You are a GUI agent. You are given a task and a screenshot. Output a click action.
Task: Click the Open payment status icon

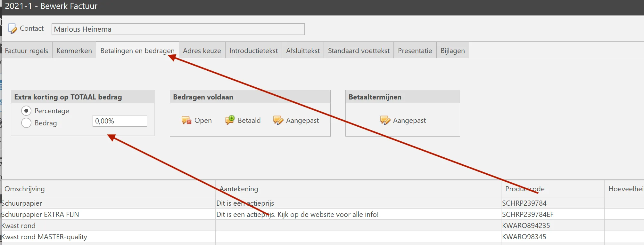[186, 120]
